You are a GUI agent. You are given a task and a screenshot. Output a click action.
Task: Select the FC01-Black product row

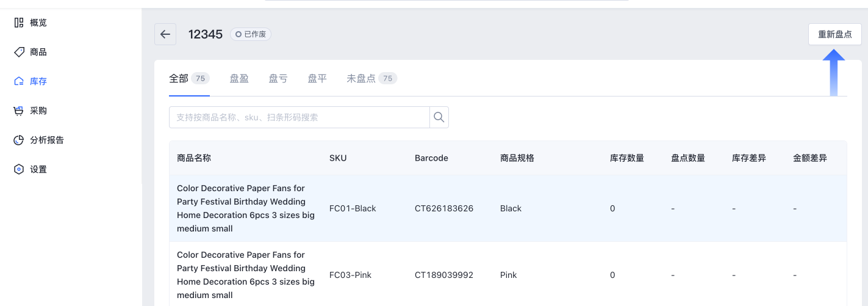(508, 208)
